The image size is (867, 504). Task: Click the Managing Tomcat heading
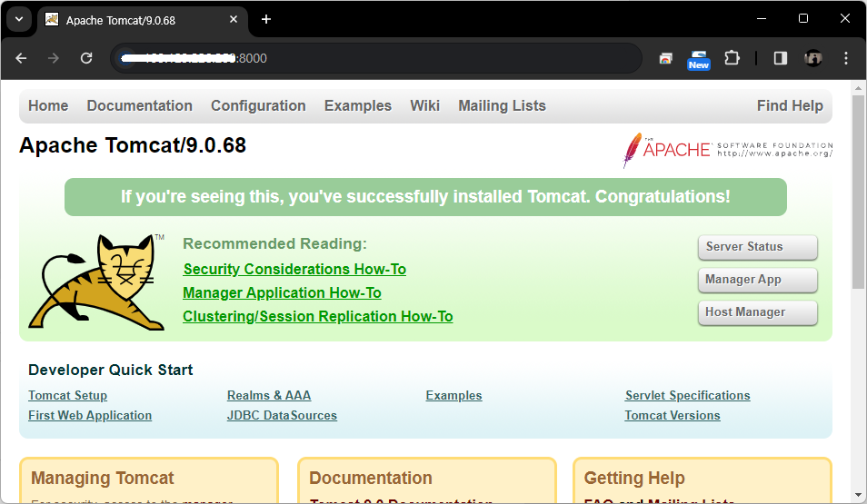point(103,478)
